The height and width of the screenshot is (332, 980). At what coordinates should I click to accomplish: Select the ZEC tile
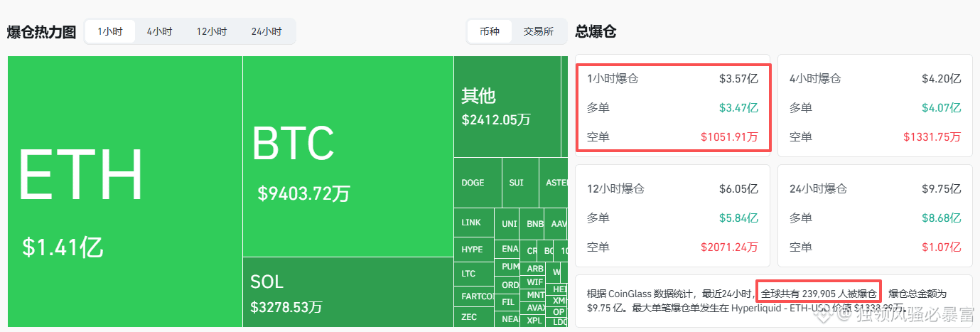tap(473, 316)
